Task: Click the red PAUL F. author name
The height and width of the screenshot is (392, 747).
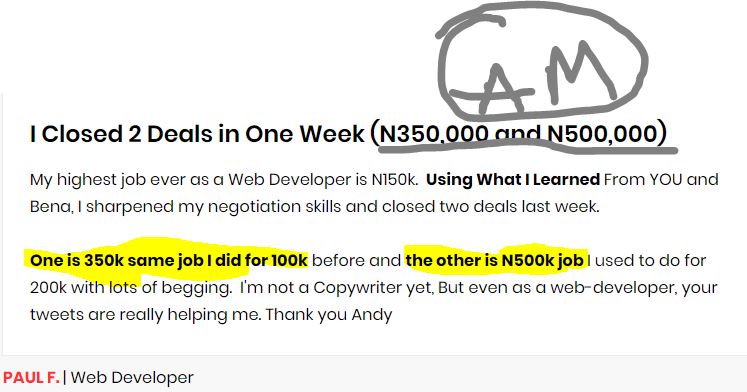Action: click(31, 378)
